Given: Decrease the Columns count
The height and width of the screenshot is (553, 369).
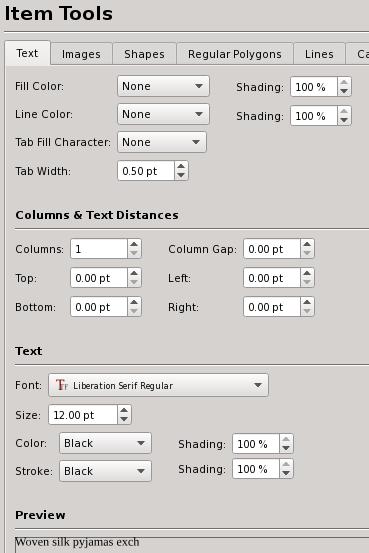Looking at the screenshot, I should tap(134, 254).
